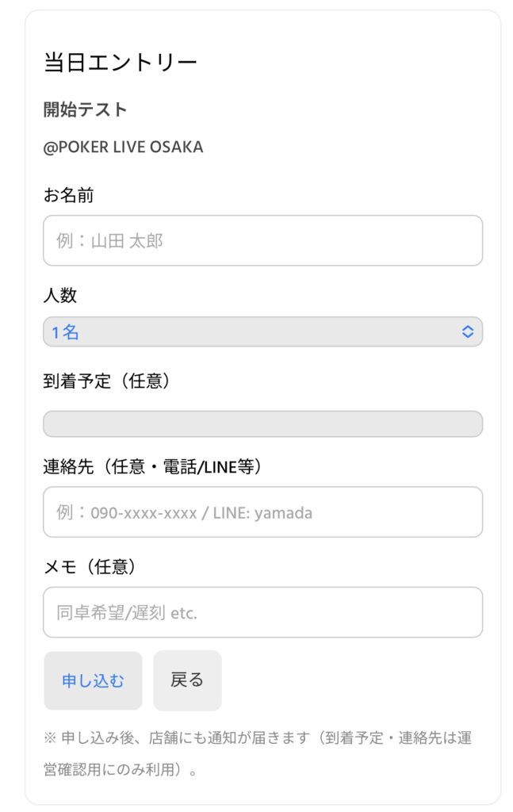Click the 申し込む button
Screen dimensions: 513x812
93,680
